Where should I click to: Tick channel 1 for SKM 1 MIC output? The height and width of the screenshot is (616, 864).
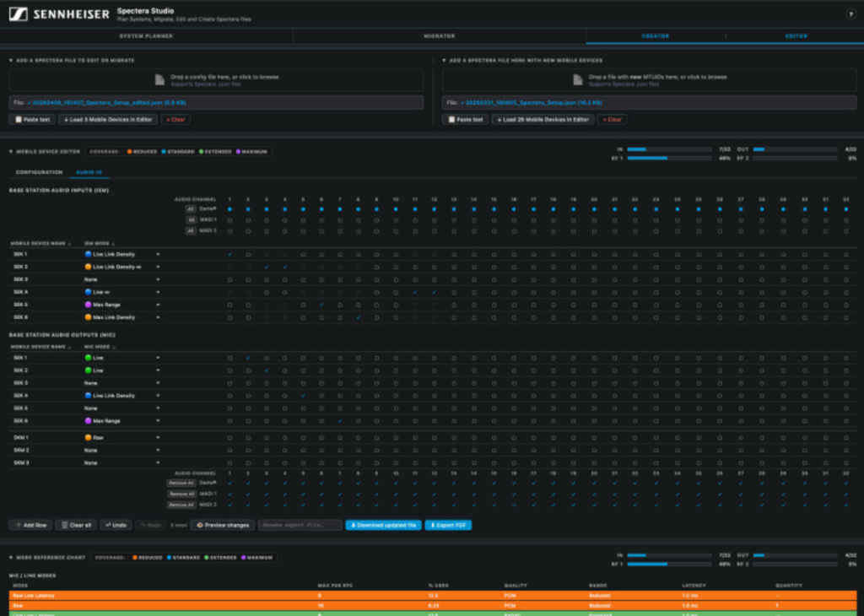[229, 438]
